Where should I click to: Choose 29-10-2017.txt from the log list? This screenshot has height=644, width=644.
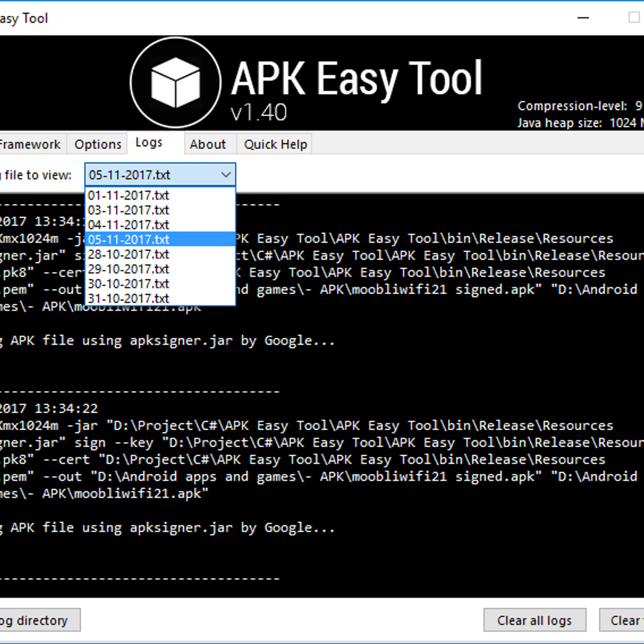(x=160, y=269)
